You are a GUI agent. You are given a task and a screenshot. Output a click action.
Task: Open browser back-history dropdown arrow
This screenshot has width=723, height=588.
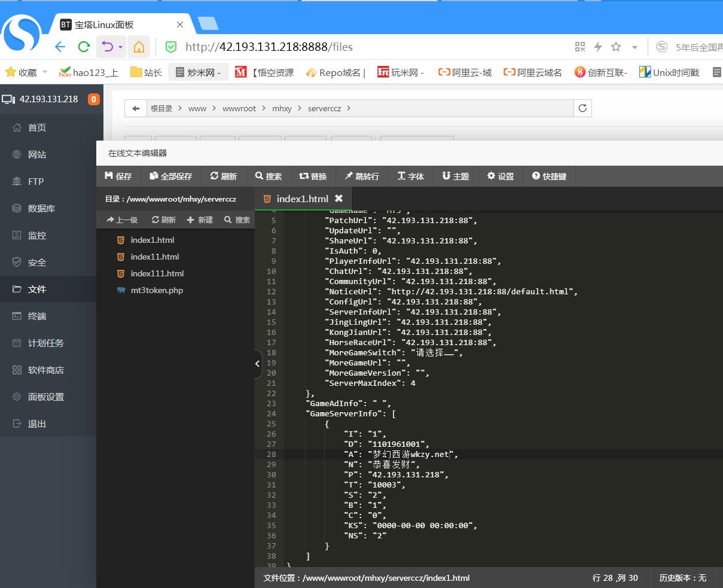tap(121, 47)
